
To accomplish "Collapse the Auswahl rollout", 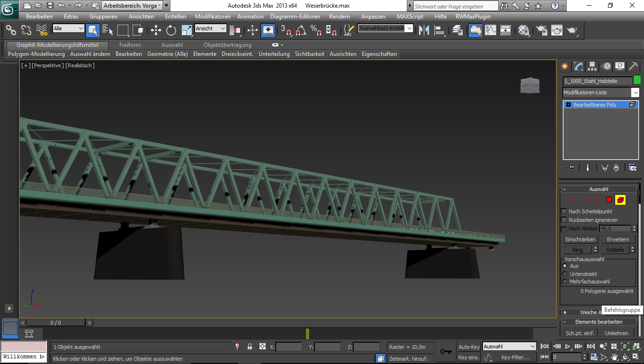I will click(x=599, y=189).
